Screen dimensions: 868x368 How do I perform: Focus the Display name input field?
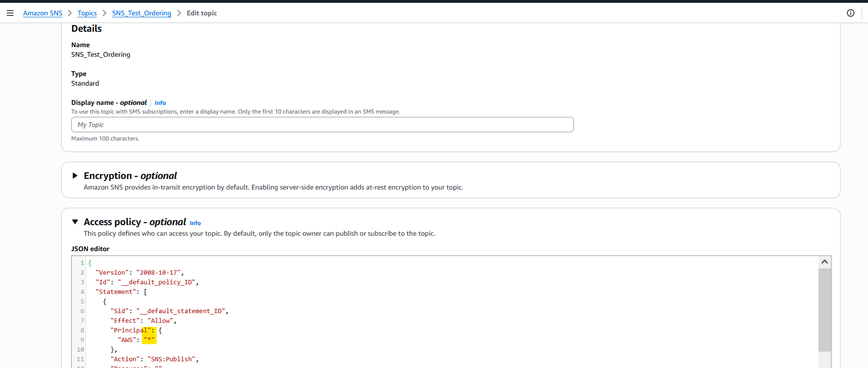click(322, 125)
